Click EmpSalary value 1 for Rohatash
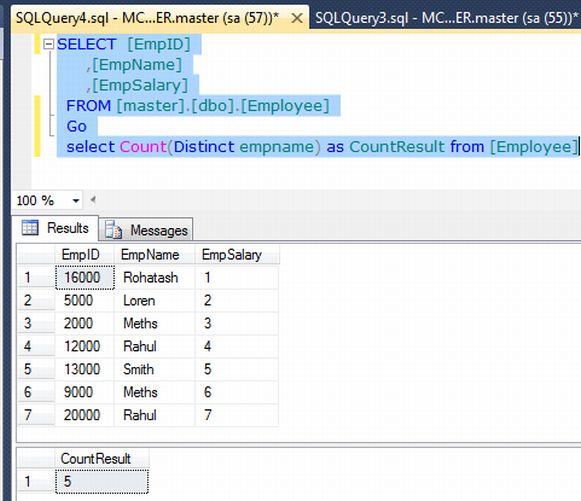The height and width of the screenshot is (501, 581). click(237, 277)
